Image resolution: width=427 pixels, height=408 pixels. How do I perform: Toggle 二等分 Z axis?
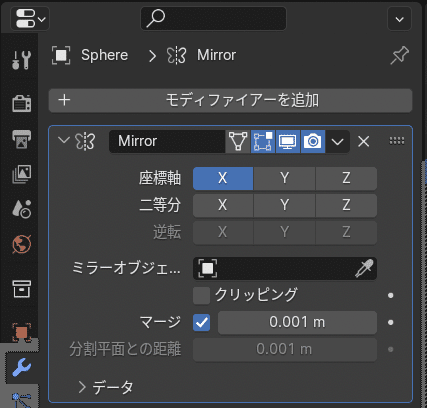(346, 205)
